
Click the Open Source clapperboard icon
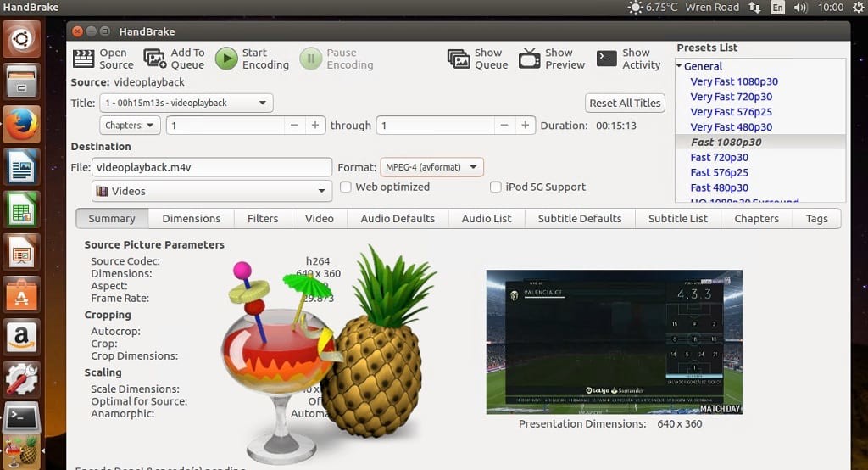(x=83, y=59)
